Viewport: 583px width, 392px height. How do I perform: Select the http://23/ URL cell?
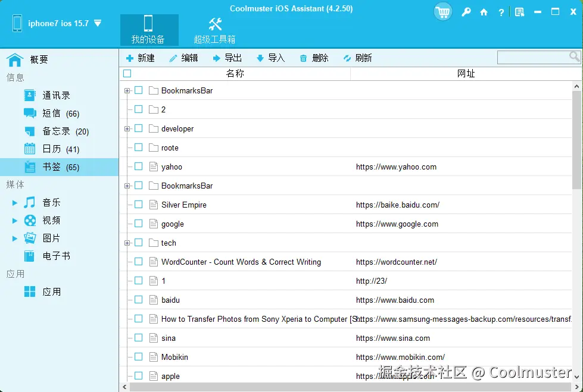[x=372, y=281]
